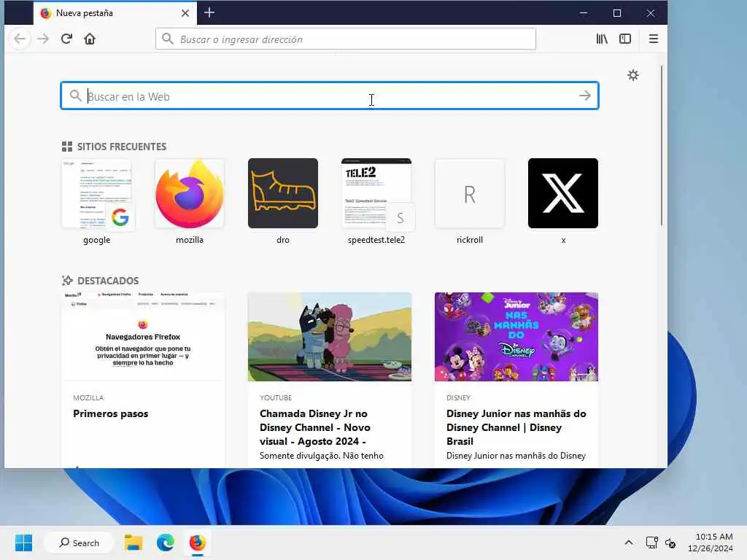This screenshot has height=560, width=747.
Task: Open the Bluey YouTube highlight thumbnail
Action: 330,337
